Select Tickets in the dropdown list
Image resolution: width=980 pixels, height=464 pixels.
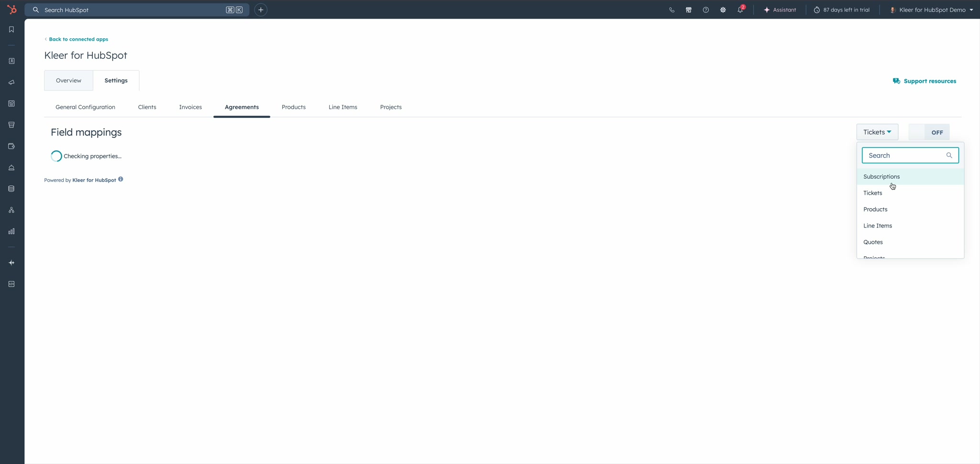910,193
